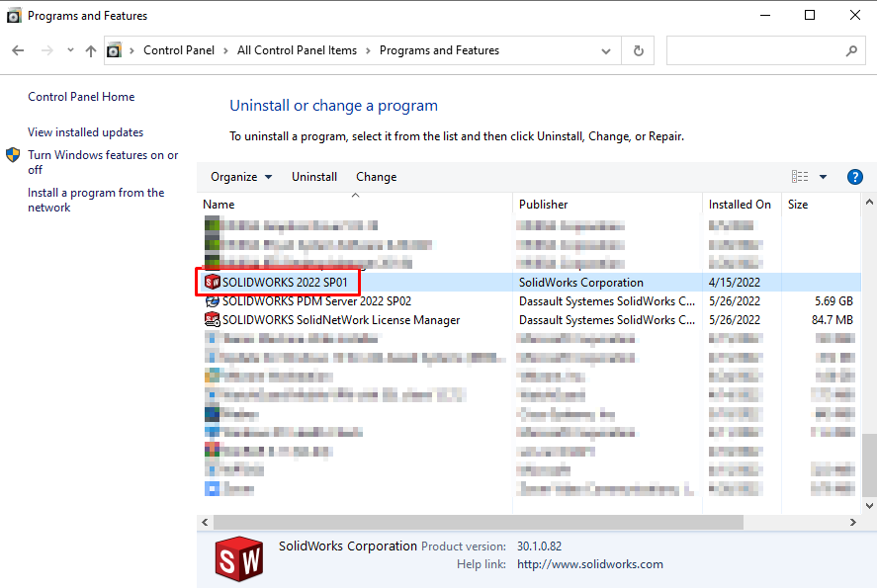Click the SOLIDWORKS PDM Server icon
877x588 pixels.
point(212,301)
